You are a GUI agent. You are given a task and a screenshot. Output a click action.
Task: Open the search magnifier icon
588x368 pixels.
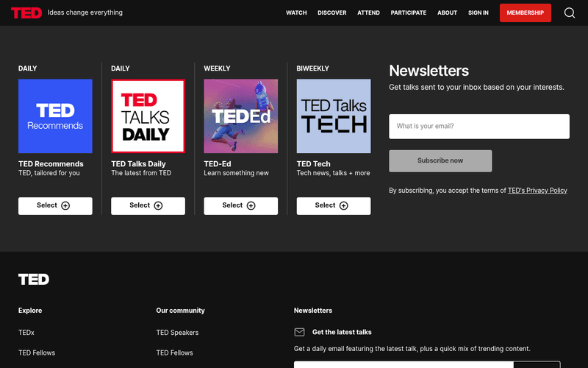569,13
